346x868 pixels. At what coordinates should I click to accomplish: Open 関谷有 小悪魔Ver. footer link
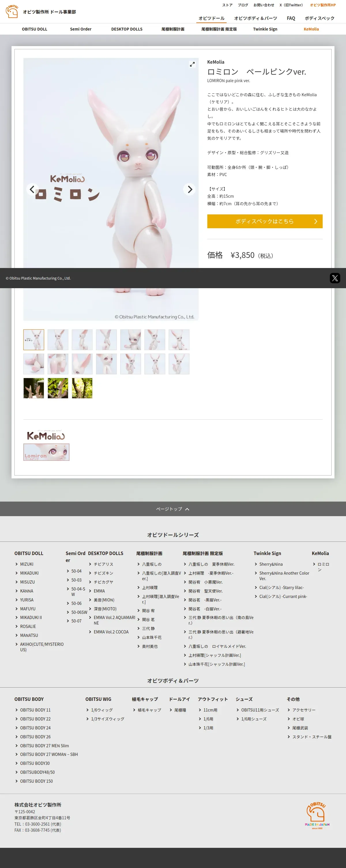205,582
